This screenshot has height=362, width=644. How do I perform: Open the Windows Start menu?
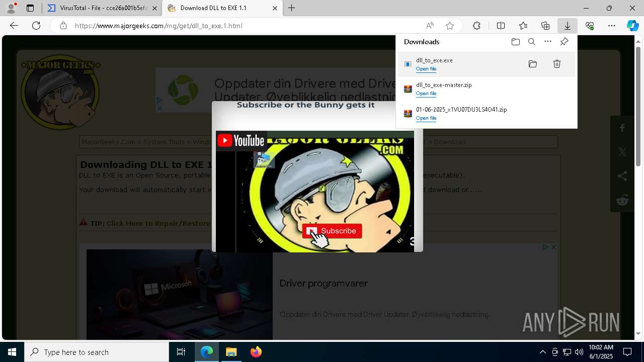[12, 352]
